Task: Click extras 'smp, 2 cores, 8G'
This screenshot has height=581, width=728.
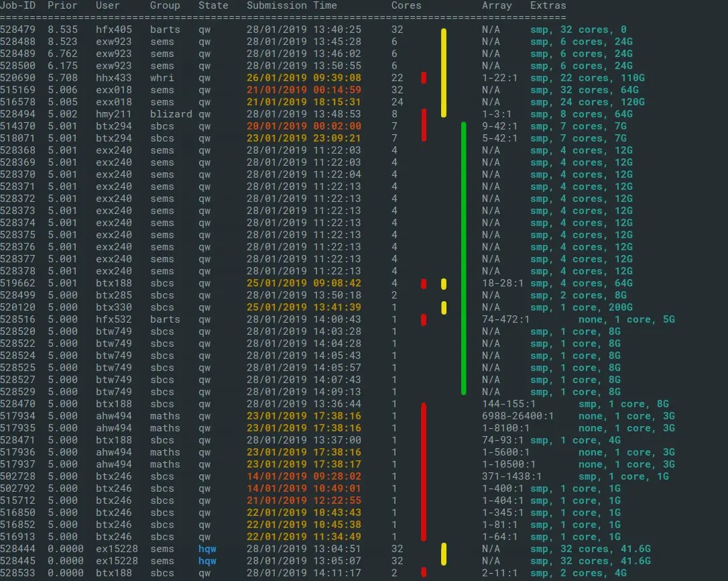Action: click(x=579, y=296)
